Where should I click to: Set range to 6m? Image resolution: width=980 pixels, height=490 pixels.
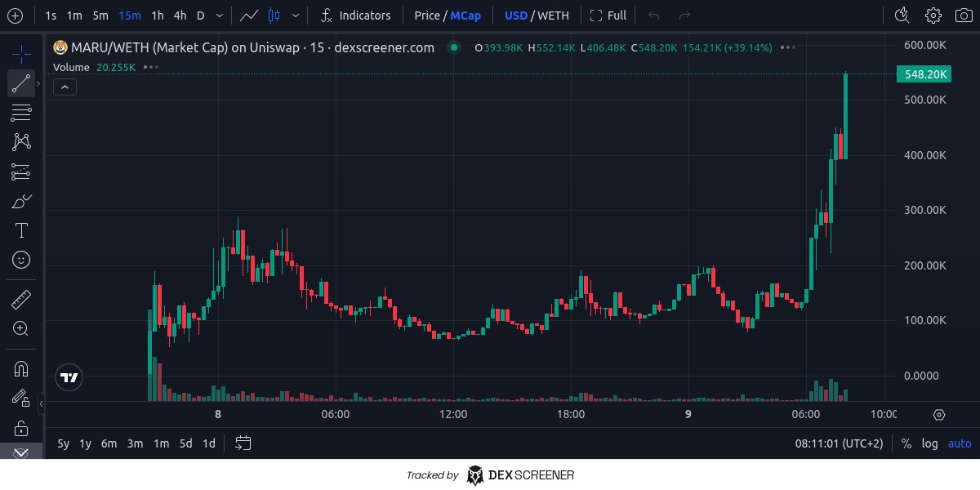pos(109,443)
